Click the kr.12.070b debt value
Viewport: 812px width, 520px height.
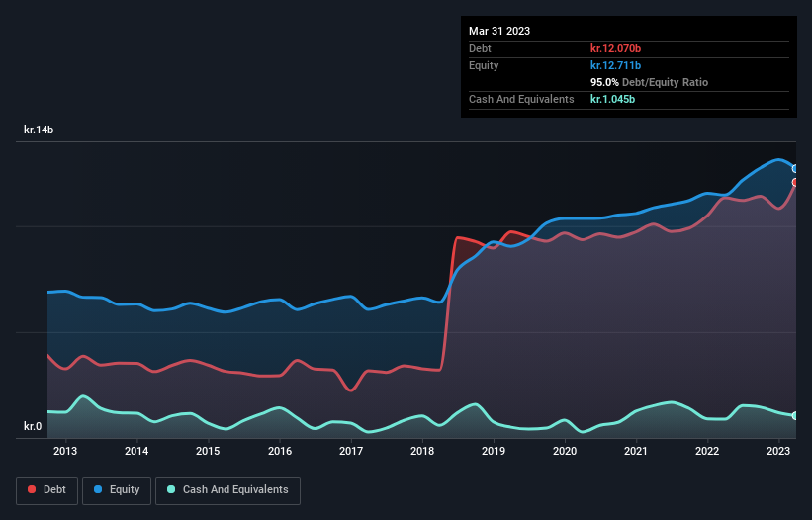pos(615,48)
